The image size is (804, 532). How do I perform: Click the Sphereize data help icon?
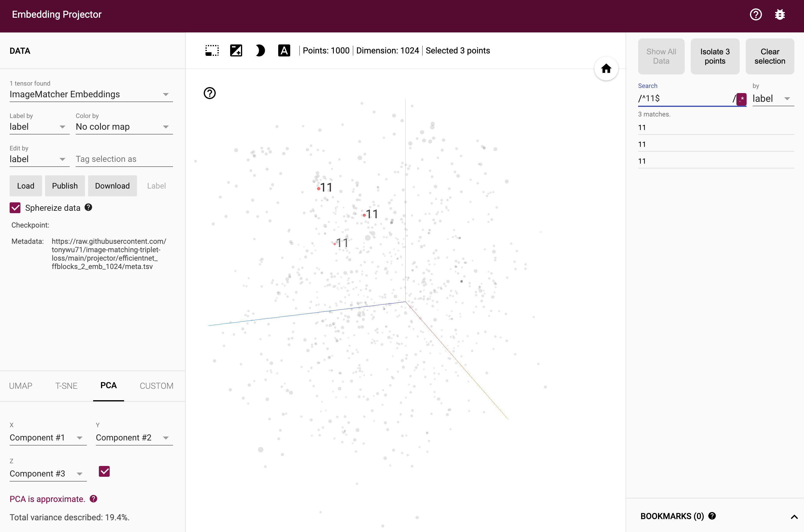(x=88, y=207)
